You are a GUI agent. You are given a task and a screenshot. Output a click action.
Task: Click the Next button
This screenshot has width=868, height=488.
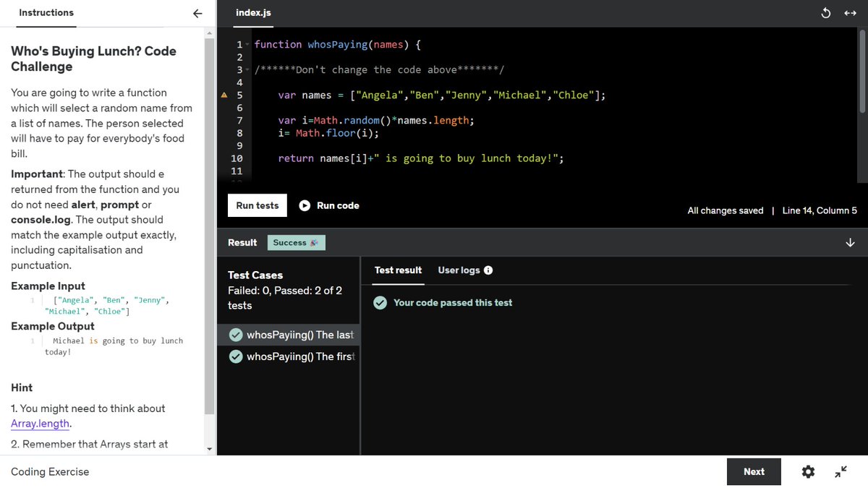754,471
